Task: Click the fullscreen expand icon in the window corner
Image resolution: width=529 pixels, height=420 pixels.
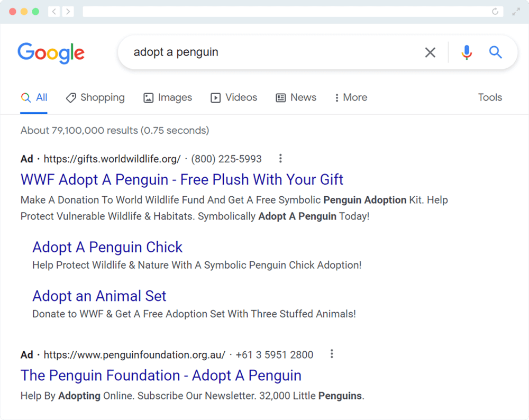Action: click(x=516, y=12)
